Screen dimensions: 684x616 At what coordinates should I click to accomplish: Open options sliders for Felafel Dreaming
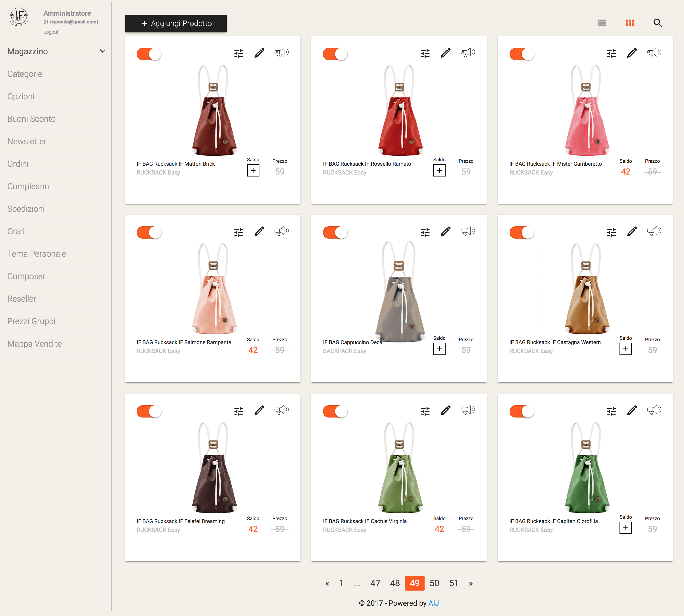[x=238, y=411]
